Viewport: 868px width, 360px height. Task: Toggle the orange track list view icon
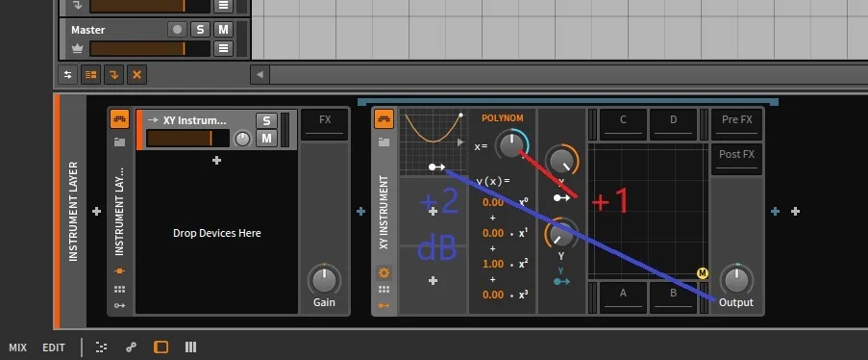point(90,74)
